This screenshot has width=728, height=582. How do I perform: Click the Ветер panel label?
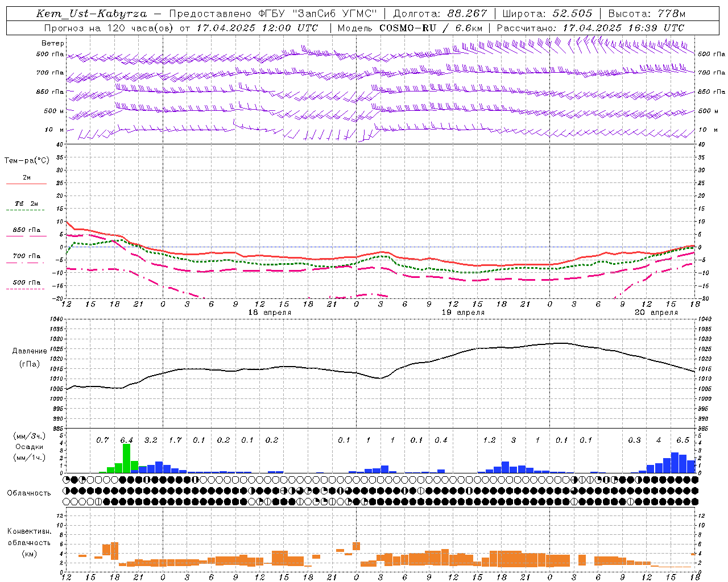(53, 43)
